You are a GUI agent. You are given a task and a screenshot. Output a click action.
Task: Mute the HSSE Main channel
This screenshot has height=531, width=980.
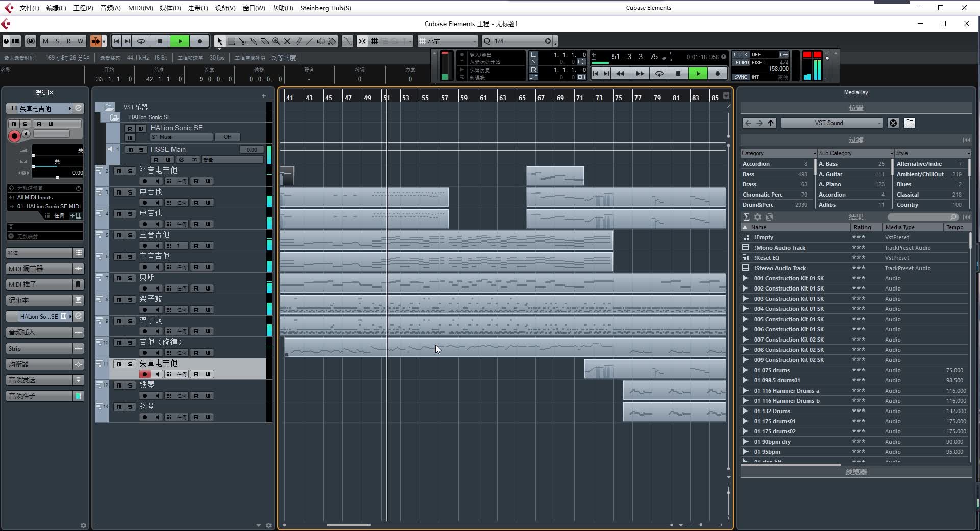pos(131,150)
